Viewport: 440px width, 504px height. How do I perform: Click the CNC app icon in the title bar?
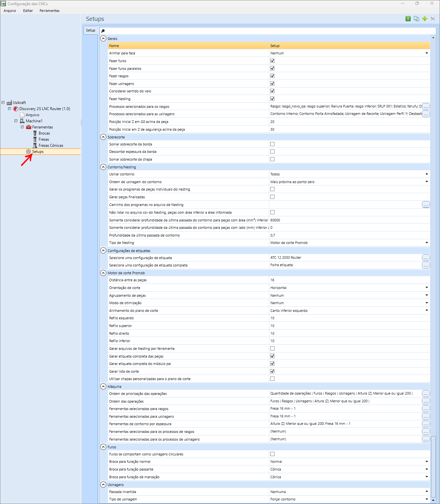click(x=3, y=4)
